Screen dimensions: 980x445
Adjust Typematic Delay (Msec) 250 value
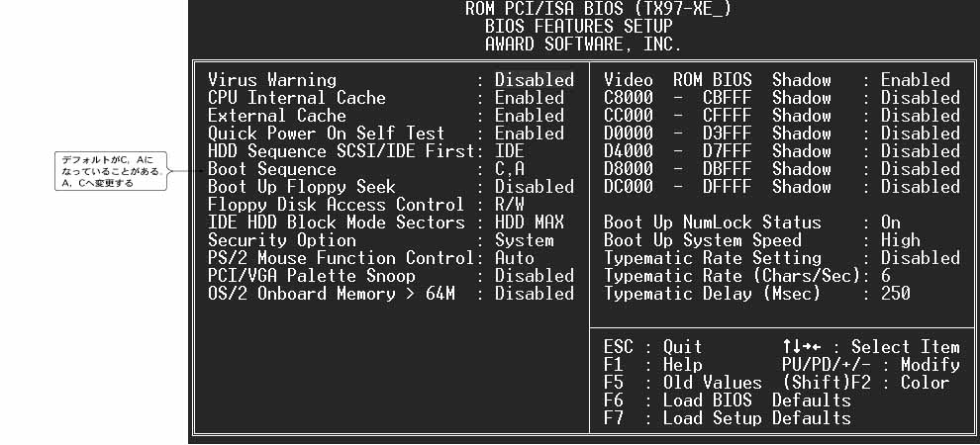(895, 294)
